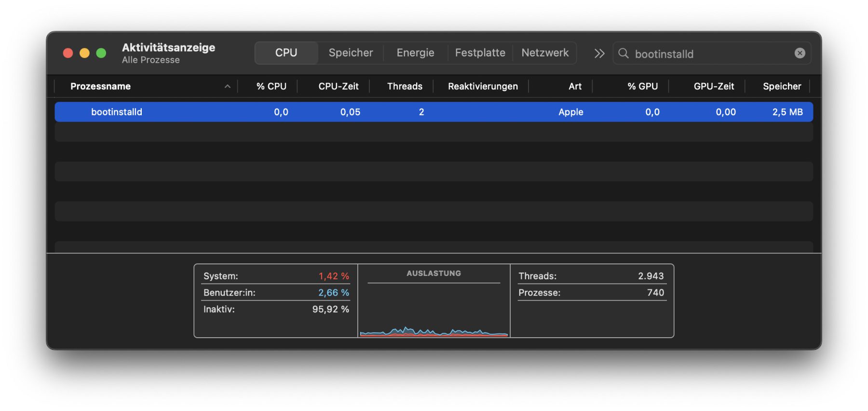Sort by % GPU column
This screenshot has height=411, width=868.
(642, 86)
